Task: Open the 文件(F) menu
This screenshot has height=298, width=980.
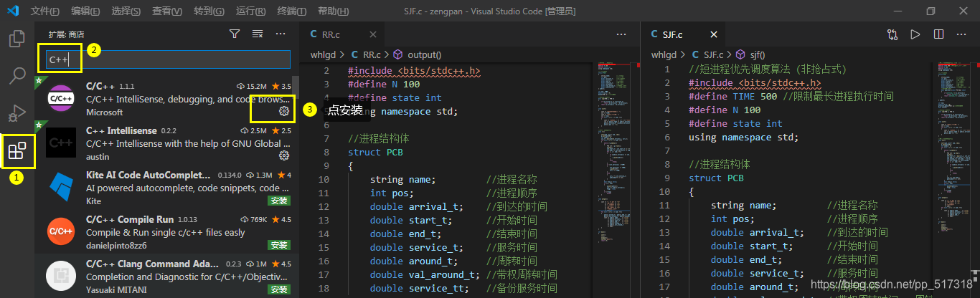Action: tap(45, 11)
